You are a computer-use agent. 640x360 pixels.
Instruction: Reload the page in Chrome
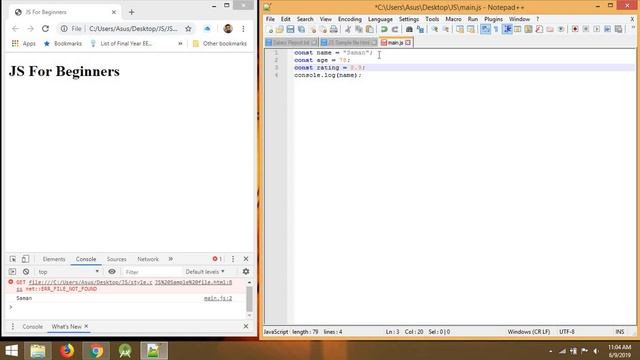point(45,29)
